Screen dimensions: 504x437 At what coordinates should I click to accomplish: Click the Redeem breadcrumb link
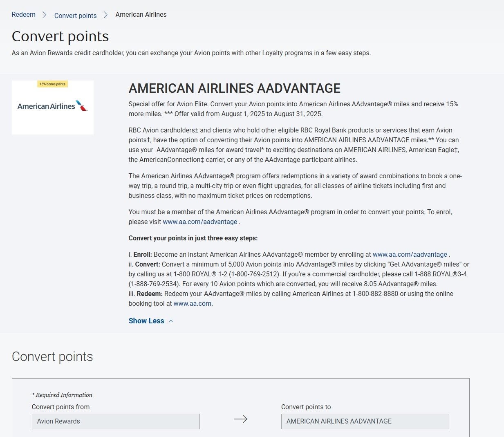(x=23, y=15)
